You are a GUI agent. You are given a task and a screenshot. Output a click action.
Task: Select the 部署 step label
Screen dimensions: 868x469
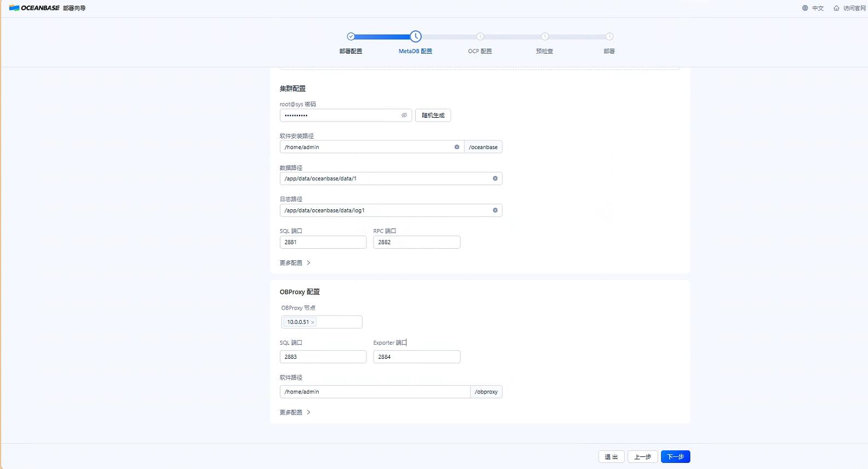[609, 51]
